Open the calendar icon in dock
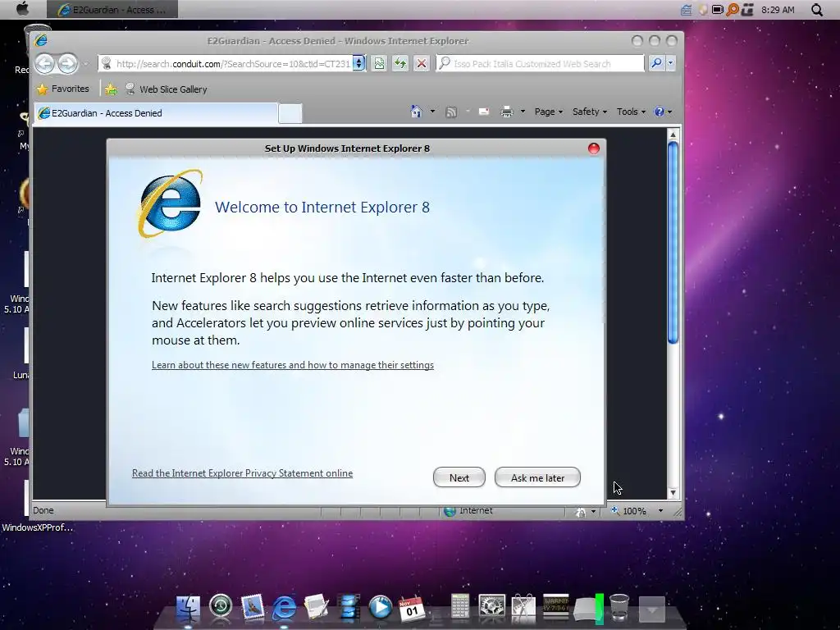This screenshot has height=630, width=840. pyautogui.click(x=412, y=609)
